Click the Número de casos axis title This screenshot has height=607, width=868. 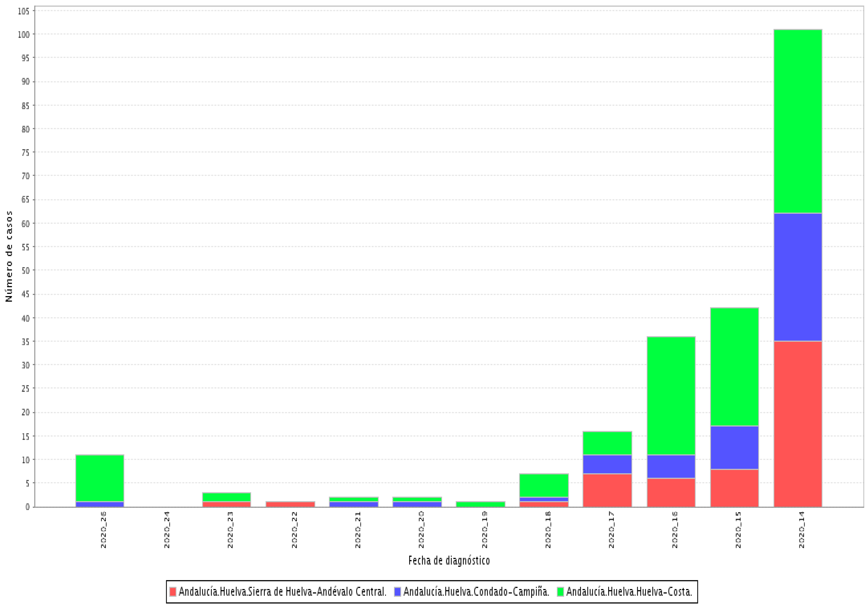coord(9,256)
